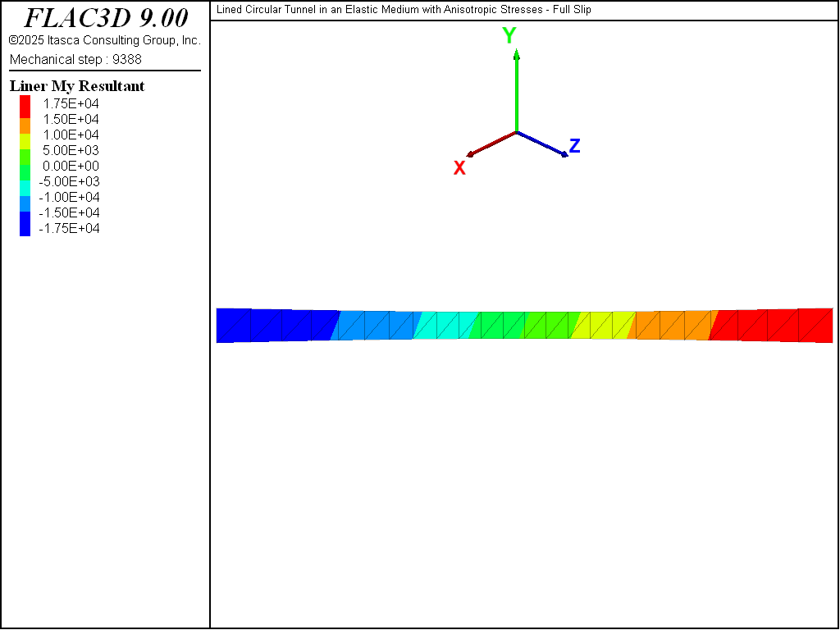The width and height of the screenshot is (840, 630).
Task: Click the red 1.75E+04 legend color swatch
Action: [x=25, y=107]
